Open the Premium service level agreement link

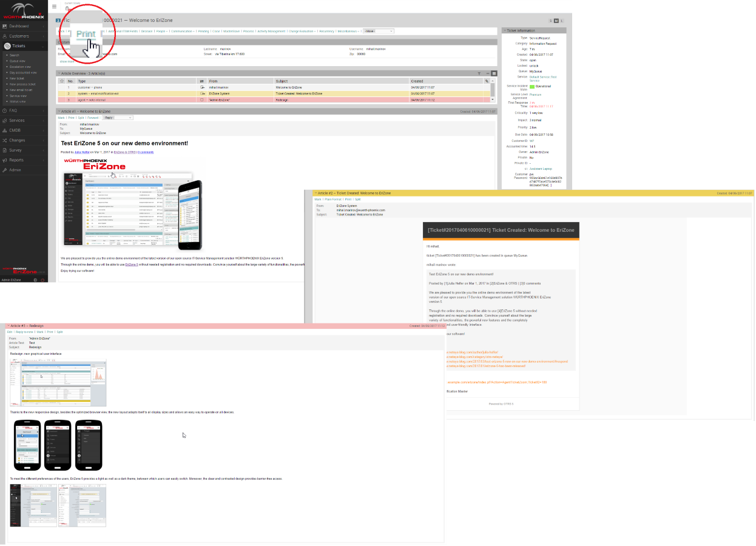[535, 95]
